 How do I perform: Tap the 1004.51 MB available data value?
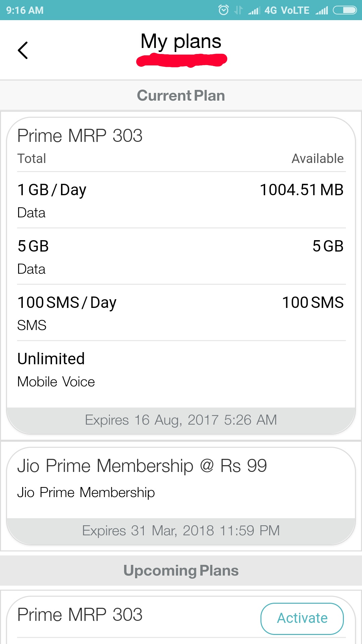pyautogui.click(x=302, y=190)
